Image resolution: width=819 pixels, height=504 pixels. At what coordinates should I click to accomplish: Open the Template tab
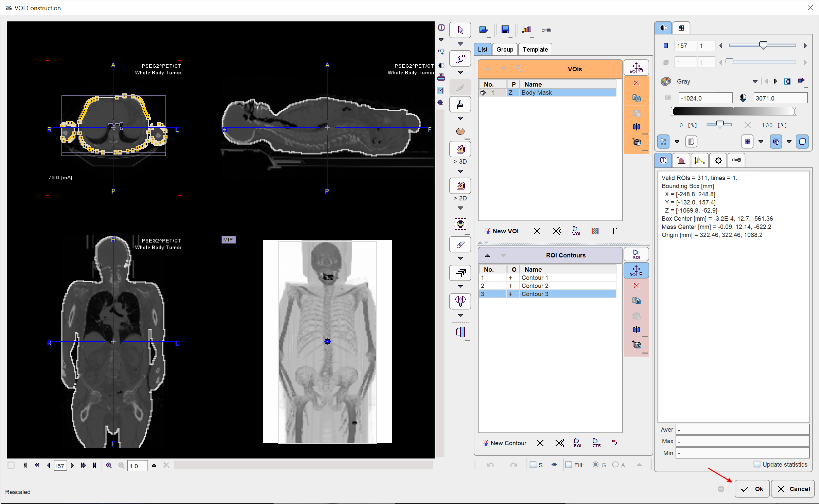(x=535, y=50)
